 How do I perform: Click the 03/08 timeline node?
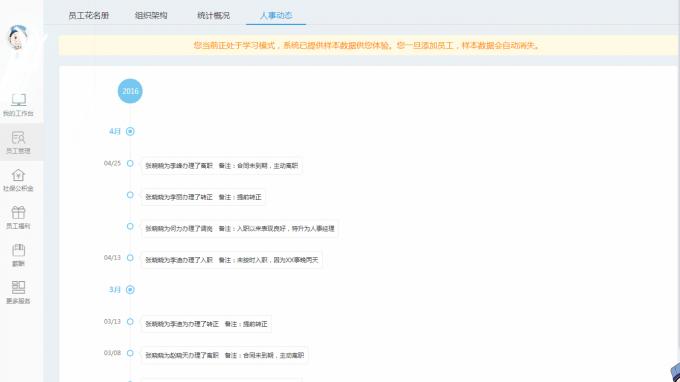coord(130,353)
